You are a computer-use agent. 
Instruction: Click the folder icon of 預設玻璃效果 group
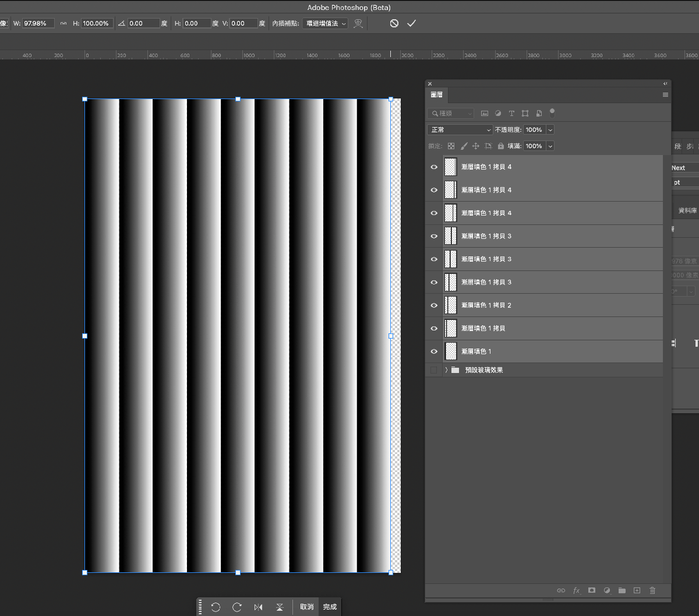(456, 370)
